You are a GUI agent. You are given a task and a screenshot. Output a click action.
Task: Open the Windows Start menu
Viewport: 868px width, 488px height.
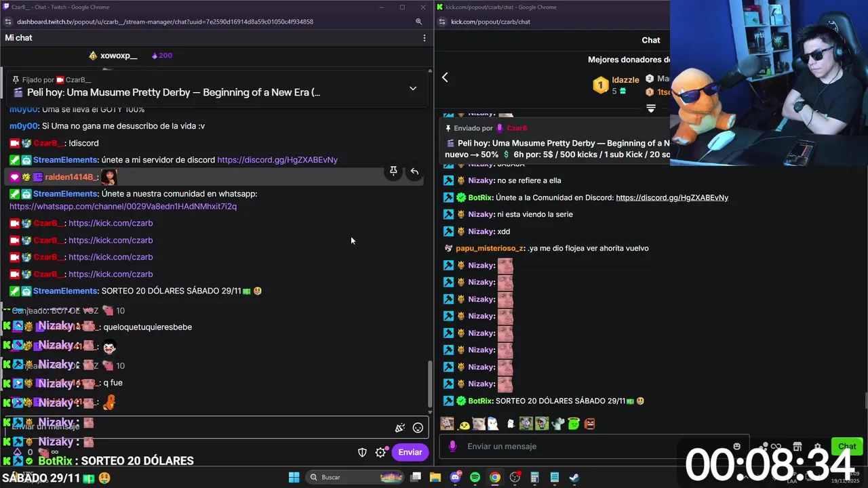[x=294, y=477]
